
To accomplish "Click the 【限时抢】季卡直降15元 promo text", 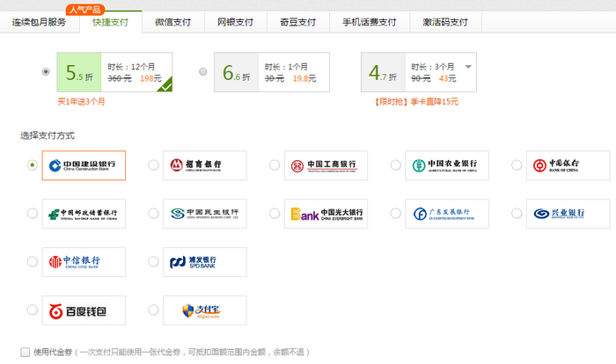I will click(x=415, y=102).
